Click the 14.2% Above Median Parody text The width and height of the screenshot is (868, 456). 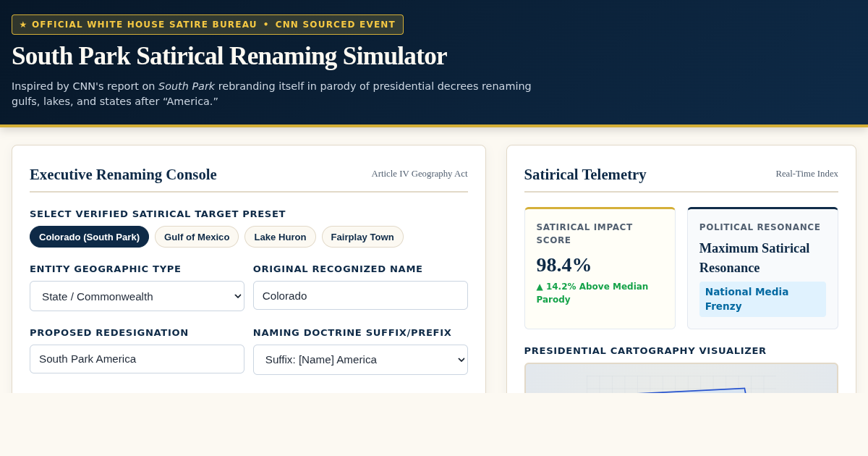tap(592, 293)
